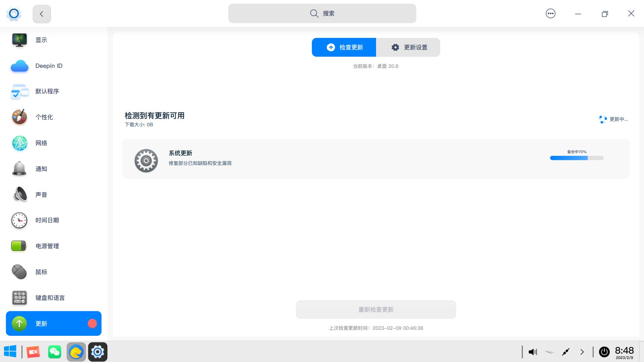This screenshot has width=644, height=362.
Task: Open the 显示 (Display) settings in sidebar
Action: point(41,40)
